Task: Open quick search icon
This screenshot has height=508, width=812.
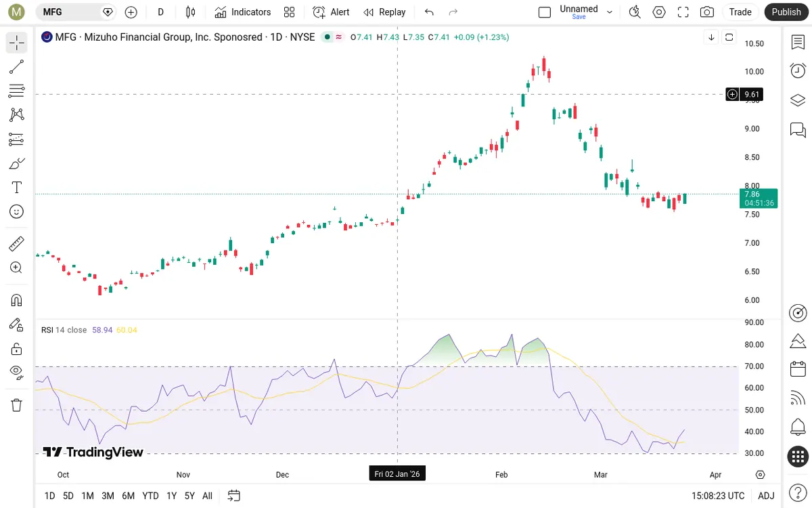Action: pyautogui.click(x=635, y=12)
